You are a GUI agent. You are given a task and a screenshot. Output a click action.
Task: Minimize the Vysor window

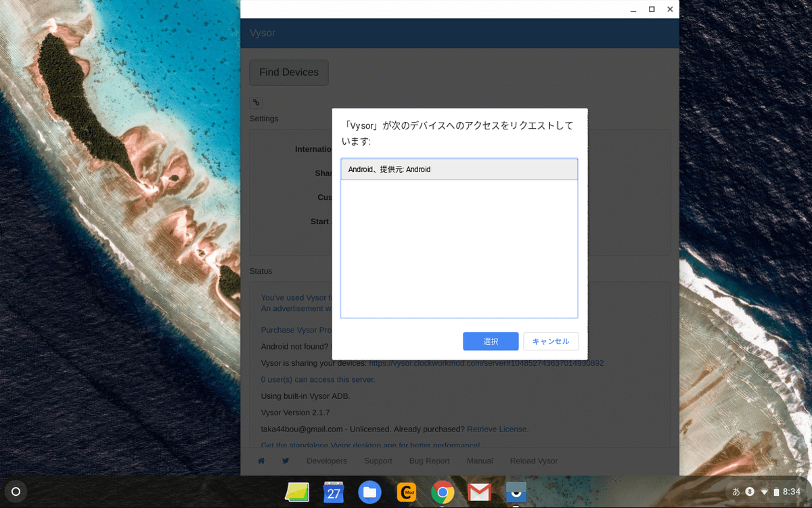[x=633, y=9]
